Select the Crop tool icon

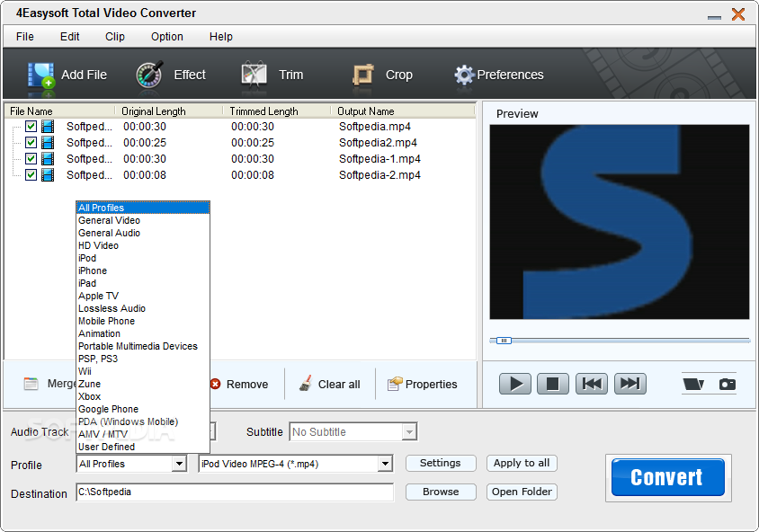362,75
